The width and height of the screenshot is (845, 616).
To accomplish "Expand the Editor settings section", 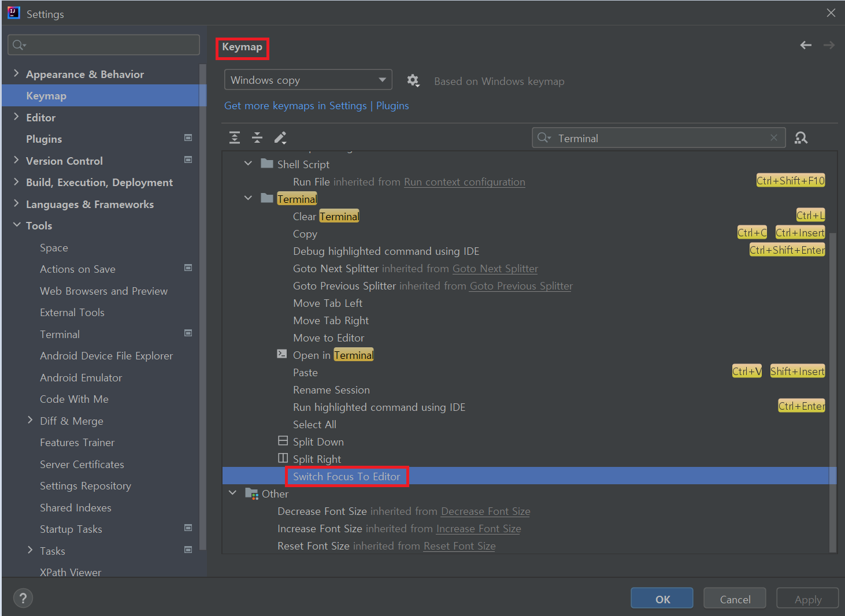I will pyautogui.click(x=16, y=117).
